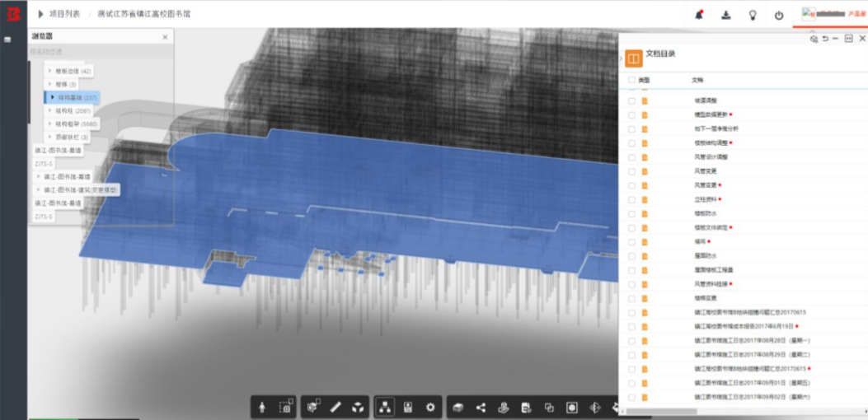Screen dimensions: 868x420
Task: Open 测试江苏省镇江高校图书馆 breadcrumb
Action: (x=143, y=14)
